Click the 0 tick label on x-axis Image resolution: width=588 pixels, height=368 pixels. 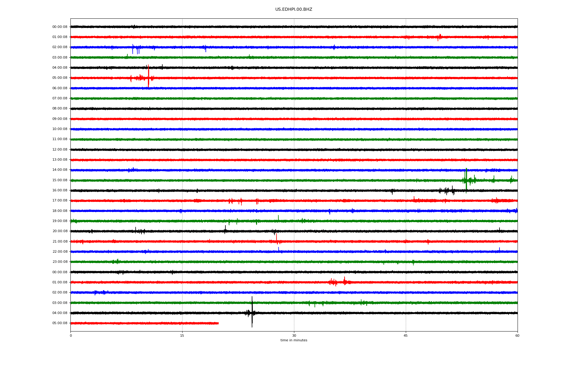71,335
